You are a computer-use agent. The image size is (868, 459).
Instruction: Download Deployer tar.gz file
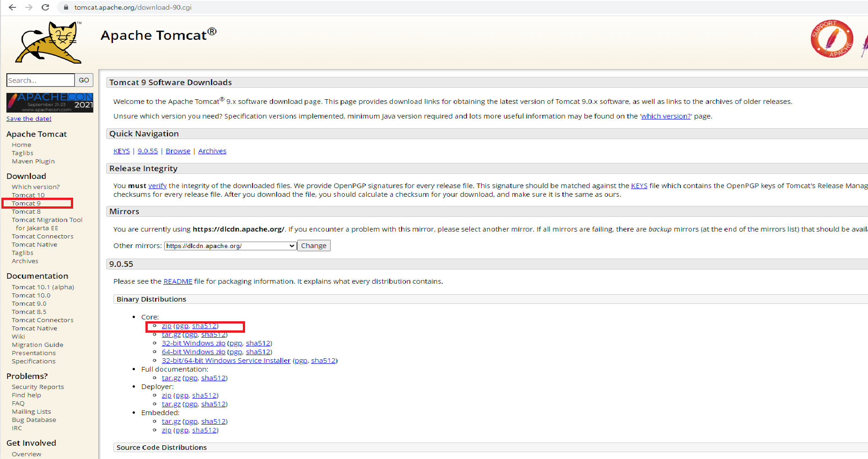point(171,404)
